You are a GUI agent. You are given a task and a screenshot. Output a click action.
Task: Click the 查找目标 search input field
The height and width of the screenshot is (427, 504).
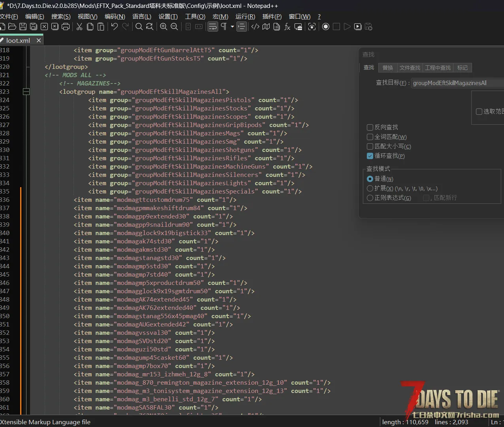[457, 83]
